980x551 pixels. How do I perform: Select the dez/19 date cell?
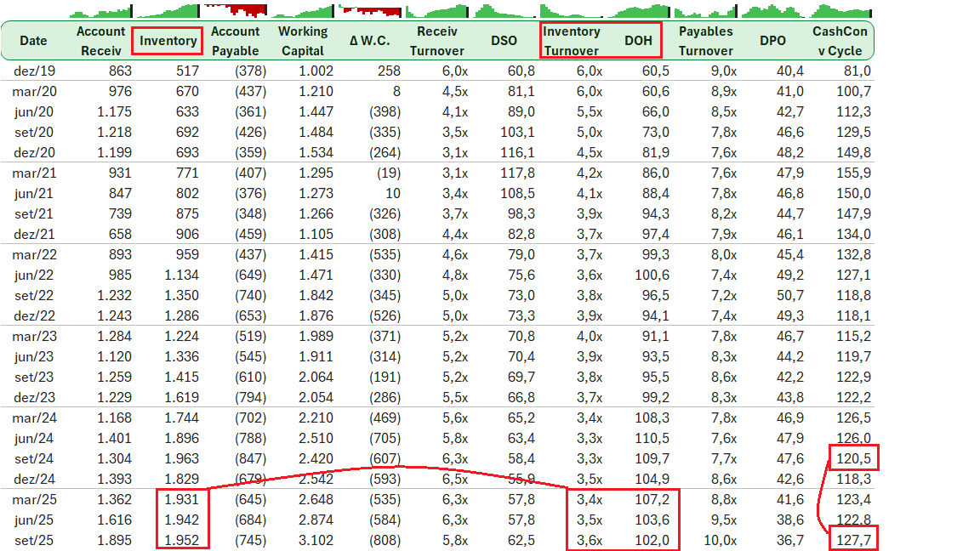[x=34, y=71]
